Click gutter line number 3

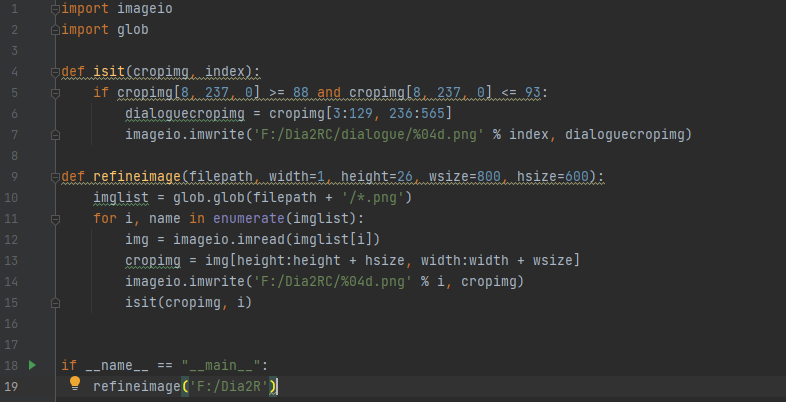pos(14,51)
